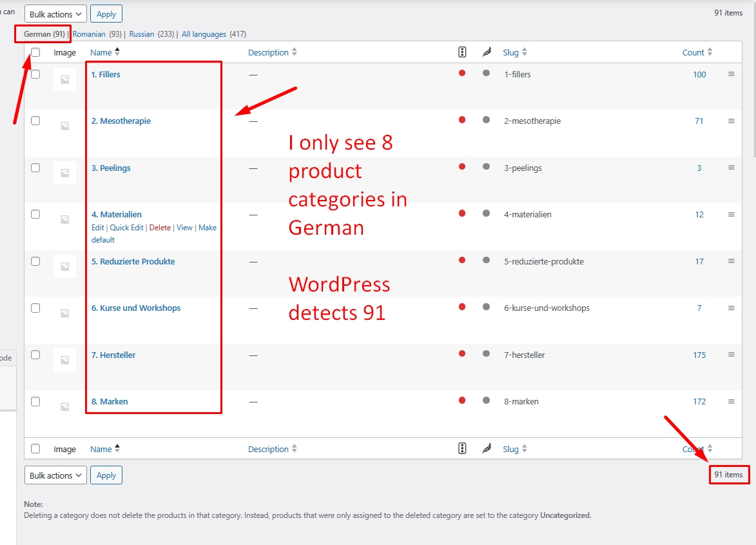Click the red SEO dot for Reduzierte Produkte
The height and width of the screenshot is (545, 756).
pyautogui.click(x=462, y=261)
